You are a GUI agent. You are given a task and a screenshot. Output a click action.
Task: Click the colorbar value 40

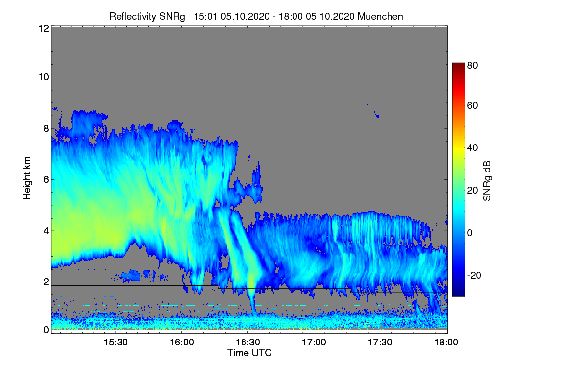click(473, 147)
